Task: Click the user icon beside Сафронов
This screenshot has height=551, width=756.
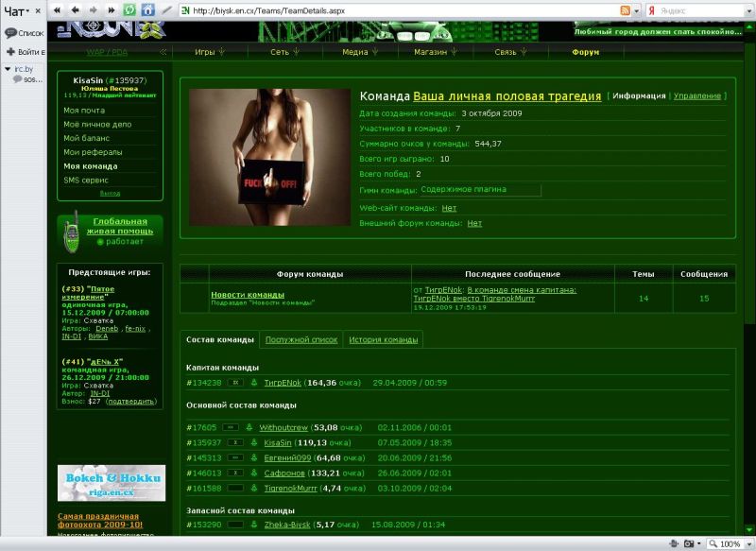Action: [254, 473]
